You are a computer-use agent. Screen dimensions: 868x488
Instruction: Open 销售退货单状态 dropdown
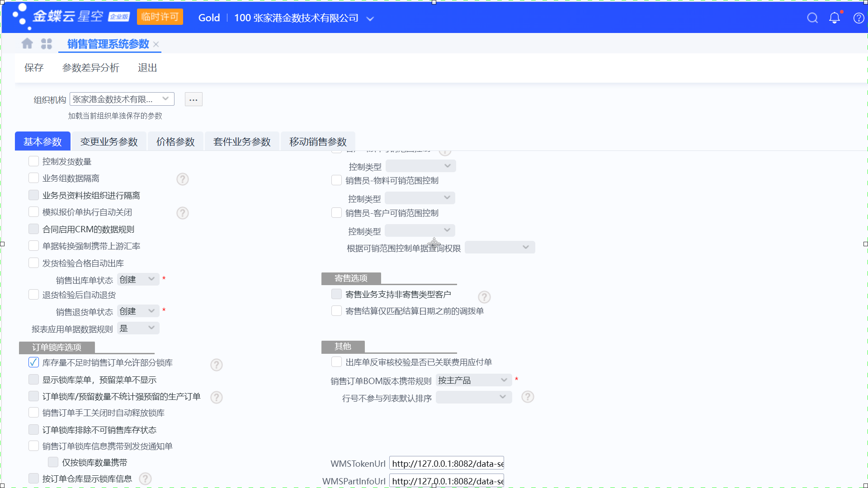pyautogui.click(x=138, y=311)
